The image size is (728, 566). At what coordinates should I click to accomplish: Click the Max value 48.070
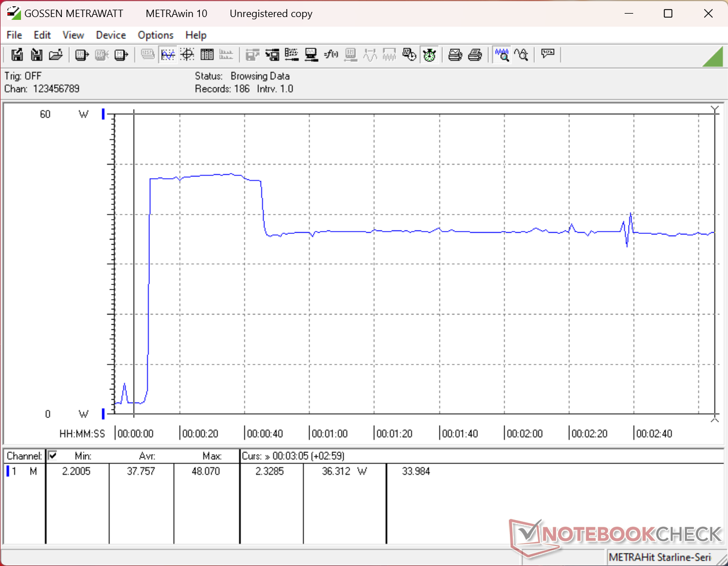click(206, 471)
